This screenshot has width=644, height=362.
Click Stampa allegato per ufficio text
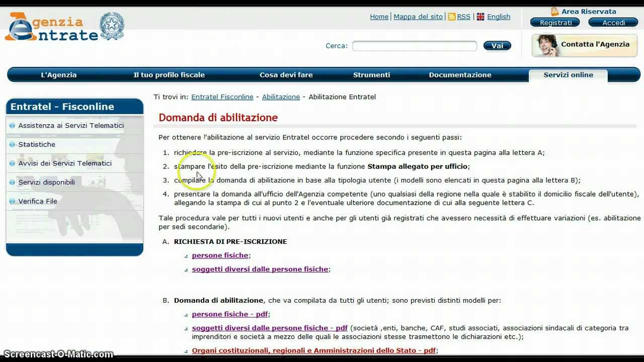pyautogui.click(x=417, y=166)
